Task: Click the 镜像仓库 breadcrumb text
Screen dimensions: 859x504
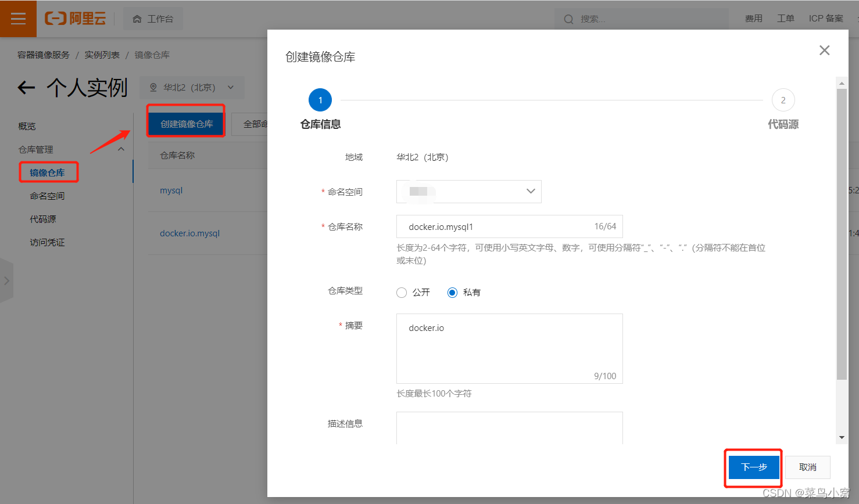Action: (x=152, y=55)
